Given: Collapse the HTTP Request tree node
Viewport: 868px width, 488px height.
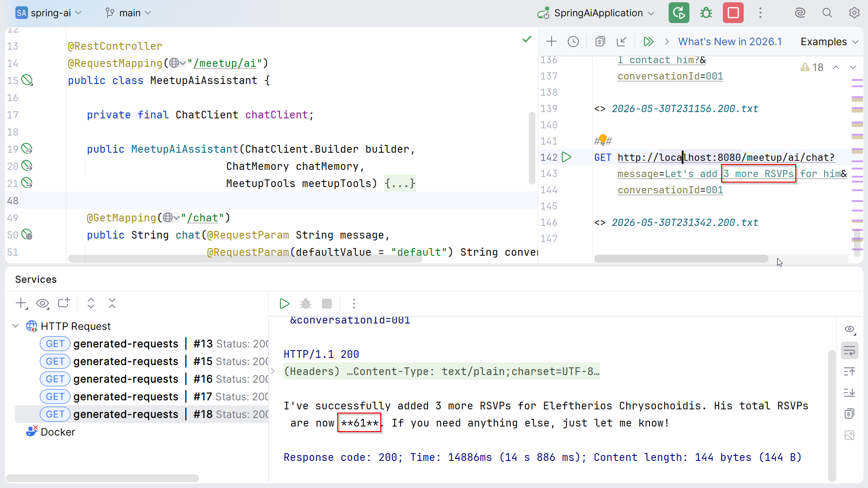Looking at the screenshot, I should (15, 326).
